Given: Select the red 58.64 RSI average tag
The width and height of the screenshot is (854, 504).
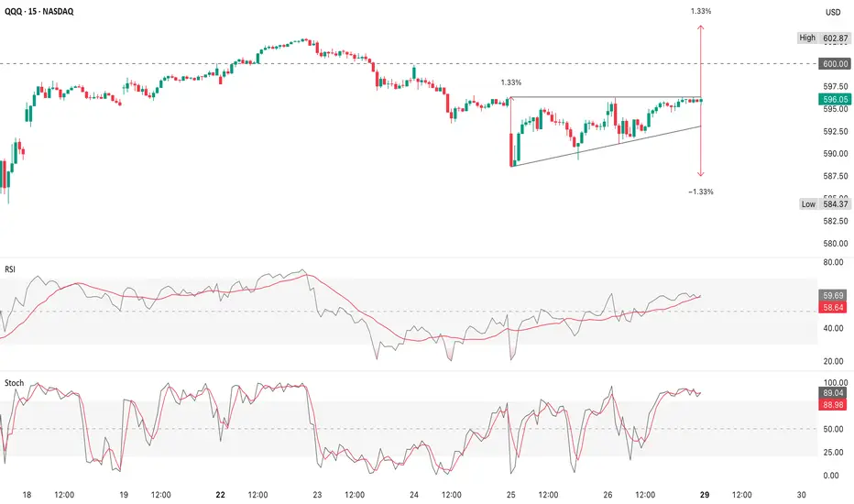Looking at the screenshot, I should pyautogui.click(x=833, y=308).
